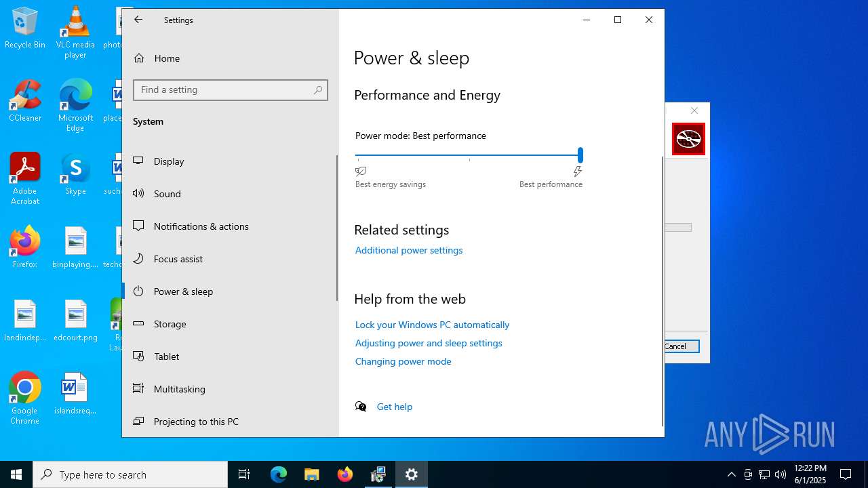Click the Best energy savings label

coord(391,184)
